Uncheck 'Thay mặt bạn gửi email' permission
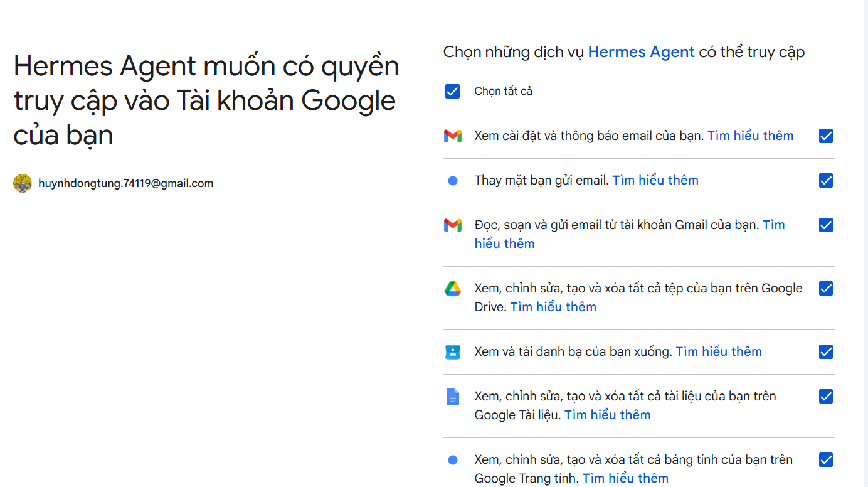Image resolution: width=868 pixels, height=487 pixels. click(826, 181)
